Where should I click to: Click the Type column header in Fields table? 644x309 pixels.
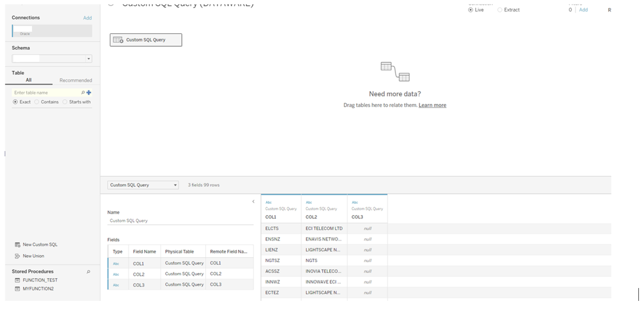point(118,252)
